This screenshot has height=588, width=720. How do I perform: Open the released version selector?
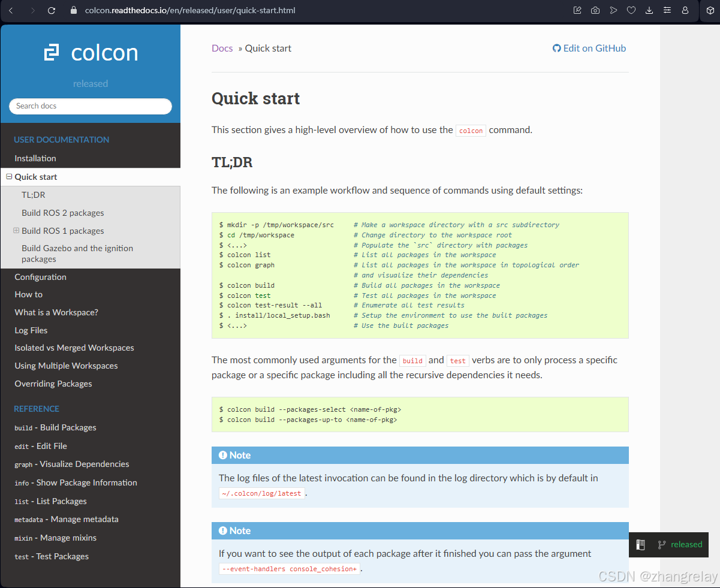point(680,545)
